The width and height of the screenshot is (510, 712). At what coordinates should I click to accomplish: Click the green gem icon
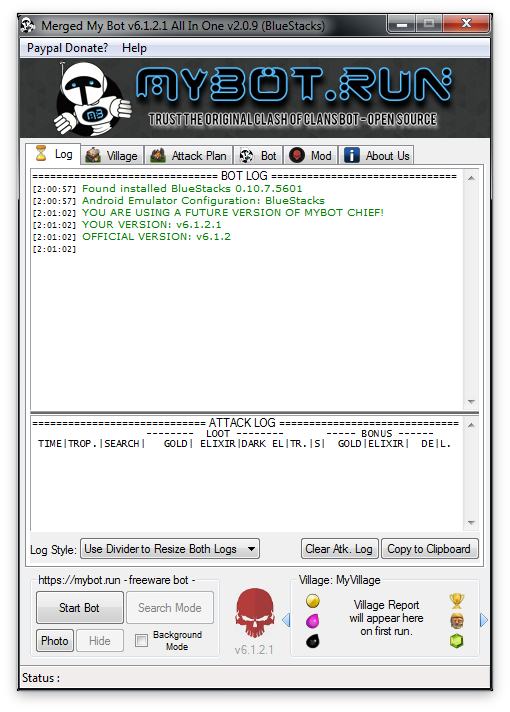point(456,641)
